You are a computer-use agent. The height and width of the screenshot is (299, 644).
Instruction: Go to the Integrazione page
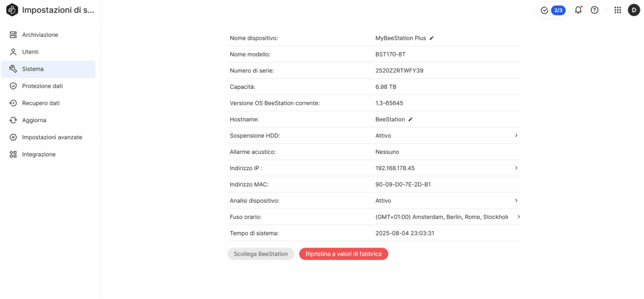coord(48,154)
